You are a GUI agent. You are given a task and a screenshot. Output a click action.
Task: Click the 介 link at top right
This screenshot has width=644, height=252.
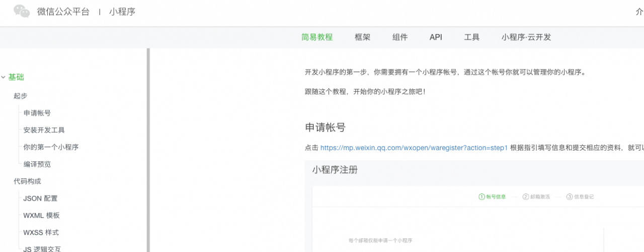[x=639, y=12]
